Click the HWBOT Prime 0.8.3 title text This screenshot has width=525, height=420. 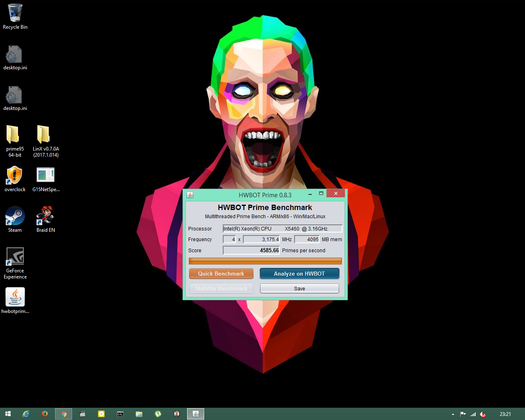click(265, 195)
